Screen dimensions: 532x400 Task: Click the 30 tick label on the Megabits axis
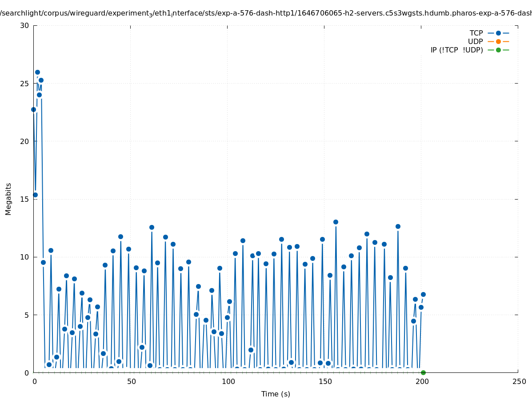[24, 25]
